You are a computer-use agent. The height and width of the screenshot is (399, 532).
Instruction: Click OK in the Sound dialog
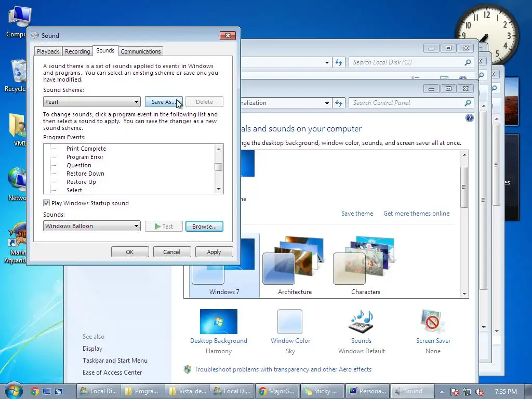coord(130,252)
